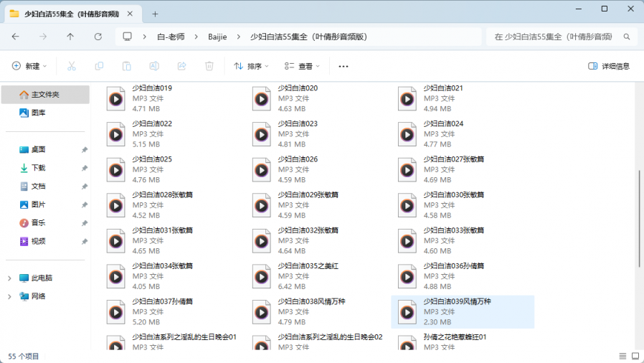Viewport: 644px width, 363px height.
Task: Click the Rename icon in toolbar
Action: (x=154, y=66)
